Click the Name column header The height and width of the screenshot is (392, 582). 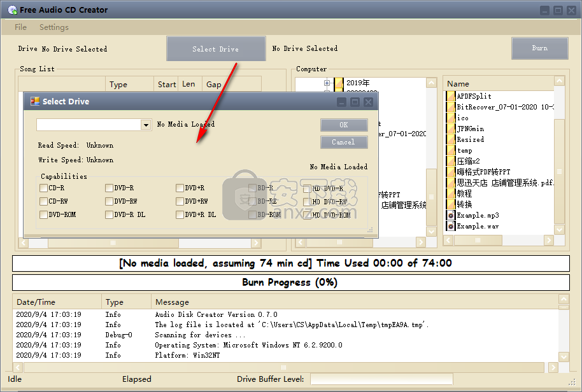click(499, 84)
